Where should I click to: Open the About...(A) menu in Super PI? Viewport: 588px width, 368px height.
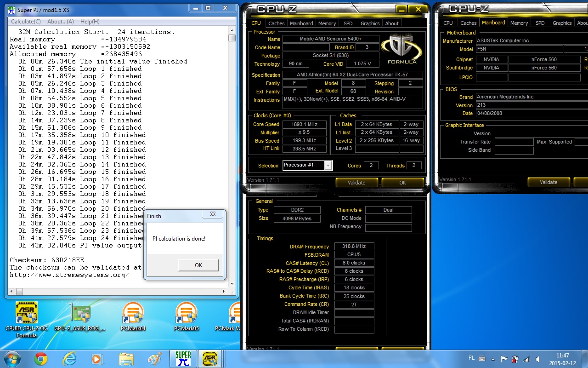tap(61, 22)
